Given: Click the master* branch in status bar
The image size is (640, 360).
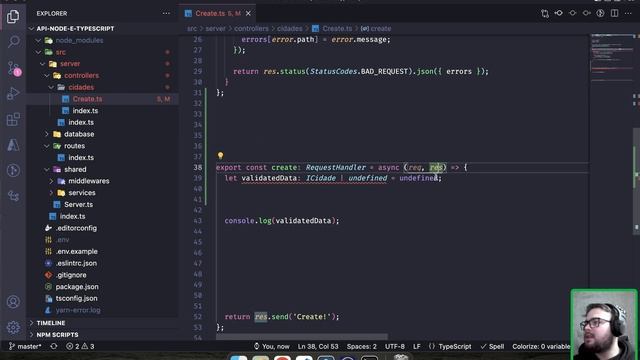Looking at the screenshot, I should click(x=25, y=347).
